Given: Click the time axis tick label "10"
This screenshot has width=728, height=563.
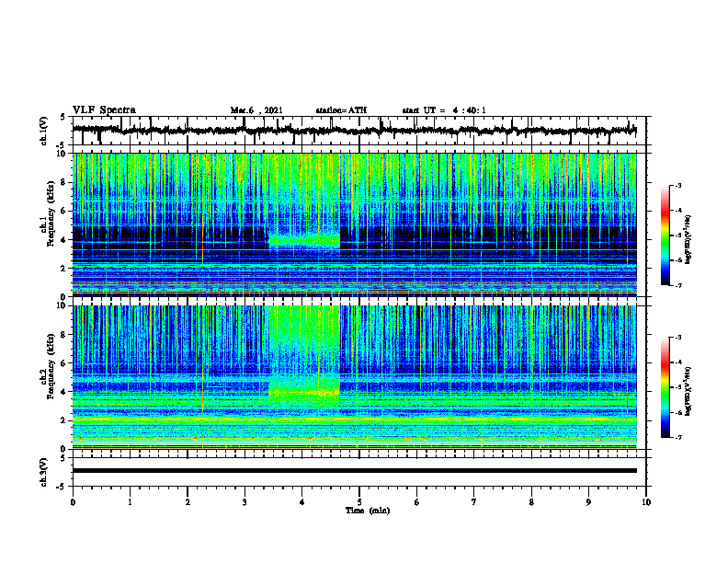Looking at the screenshot, I should click(646, 502).
